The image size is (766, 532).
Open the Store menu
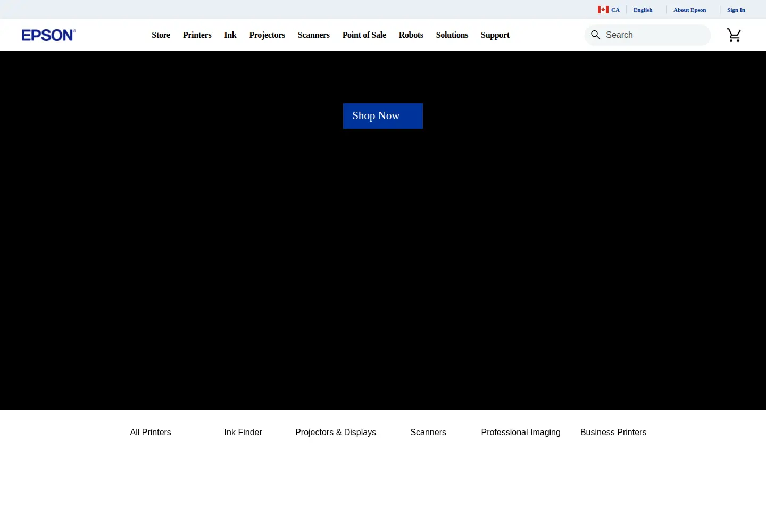(161, 35)
